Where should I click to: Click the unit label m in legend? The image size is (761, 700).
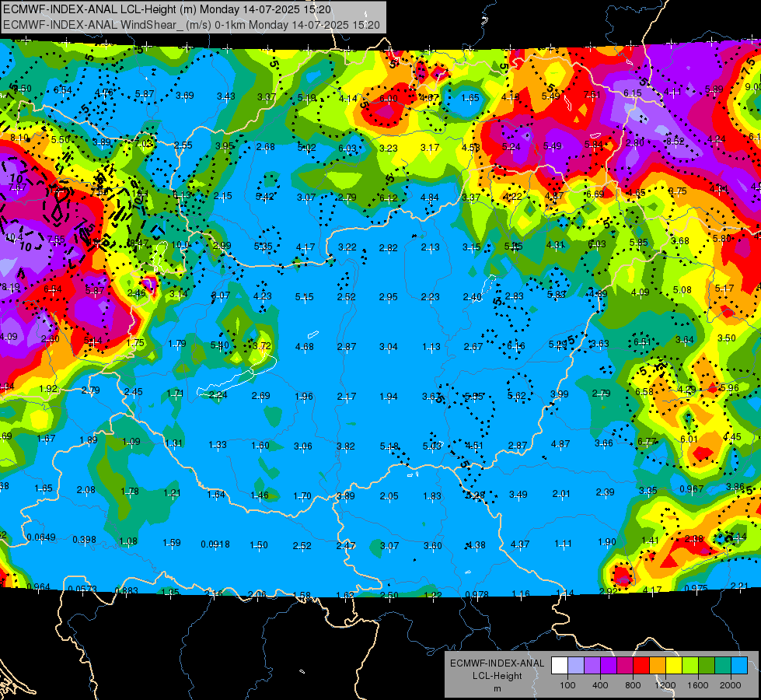[x=497, y=688]
